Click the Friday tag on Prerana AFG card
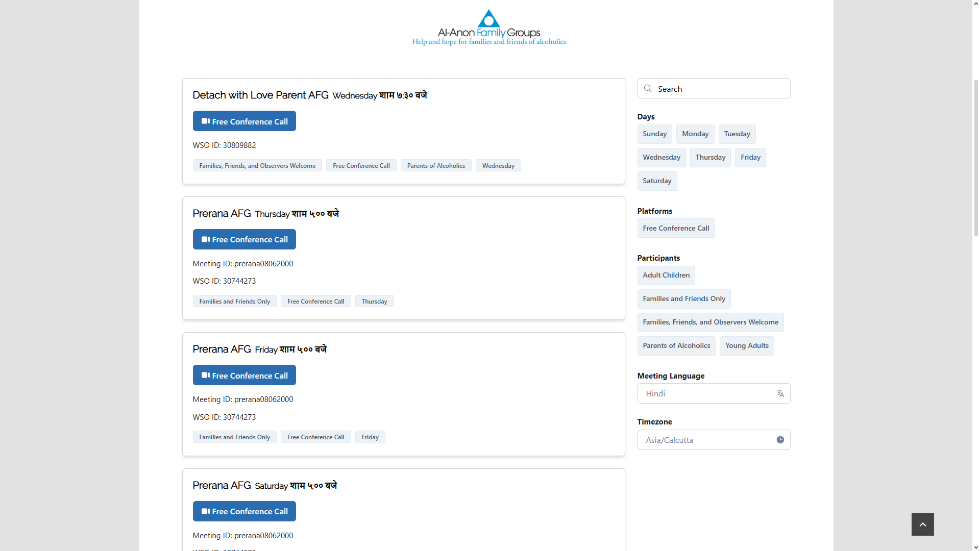The height and width of the screenshot is (551, 980). (370, 437)
